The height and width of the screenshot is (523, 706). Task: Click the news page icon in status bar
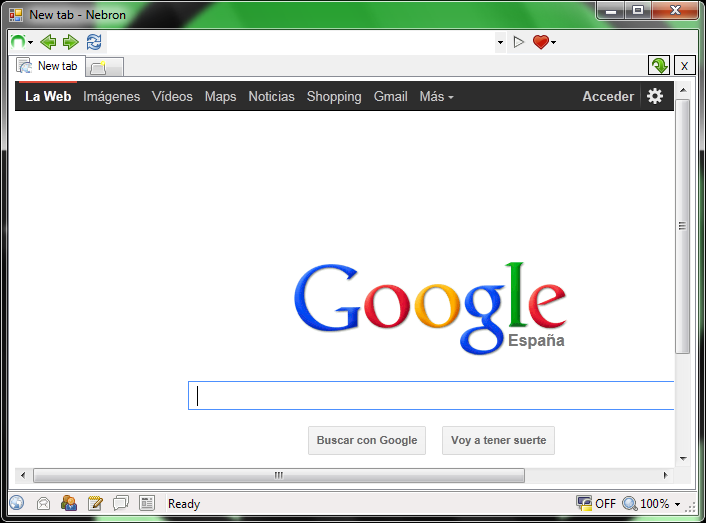click(147, 503)
